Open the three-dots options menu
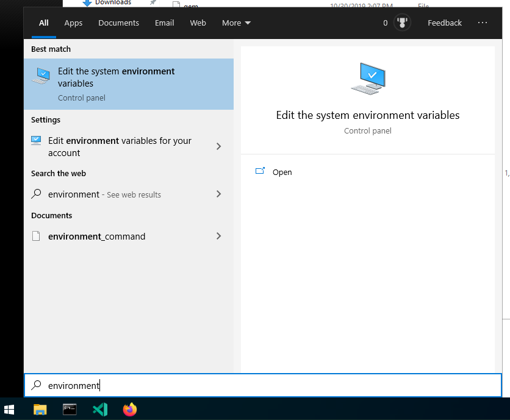 tap(483, 23)
